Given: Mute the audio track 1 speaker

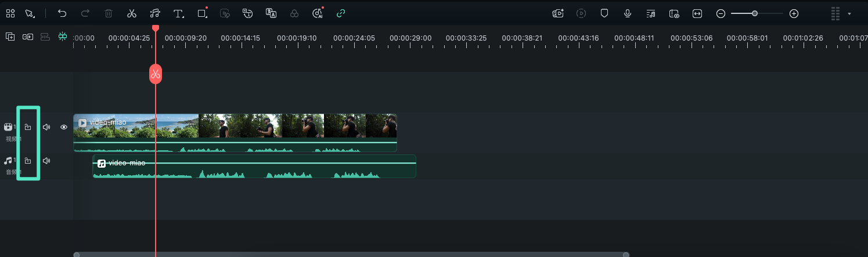Looking at the screenshot, I should click(46, 161).
